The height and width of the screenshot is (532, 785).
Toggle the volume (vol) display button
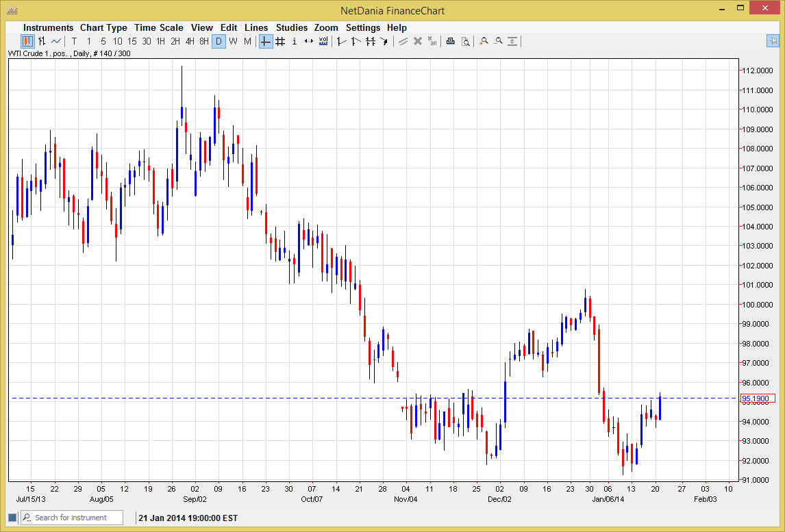coord(323,41)
